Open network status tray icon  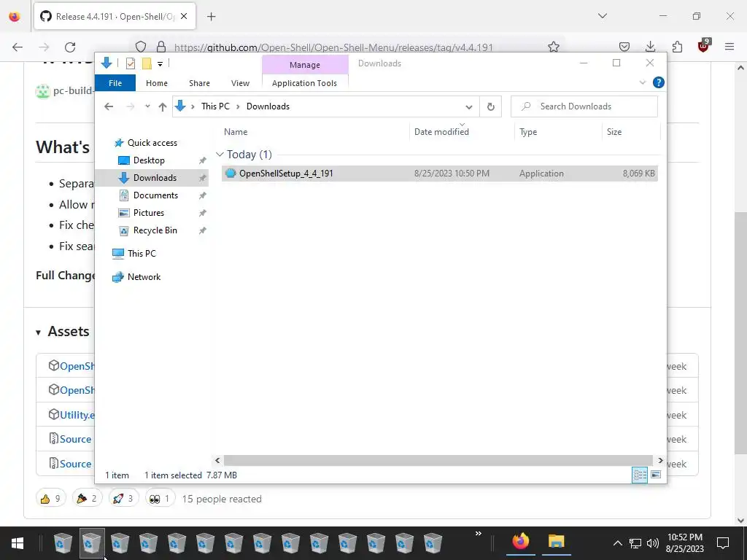click(635, 542)
